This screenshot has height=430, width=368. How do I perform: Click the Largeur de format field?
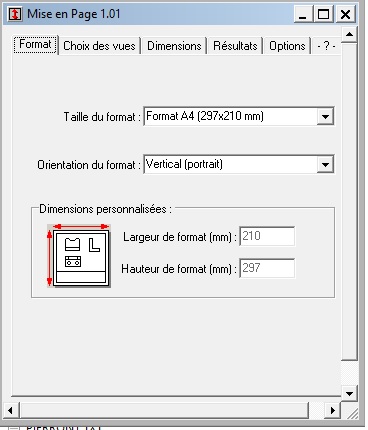pyautogui.click(x=267, y=236)
